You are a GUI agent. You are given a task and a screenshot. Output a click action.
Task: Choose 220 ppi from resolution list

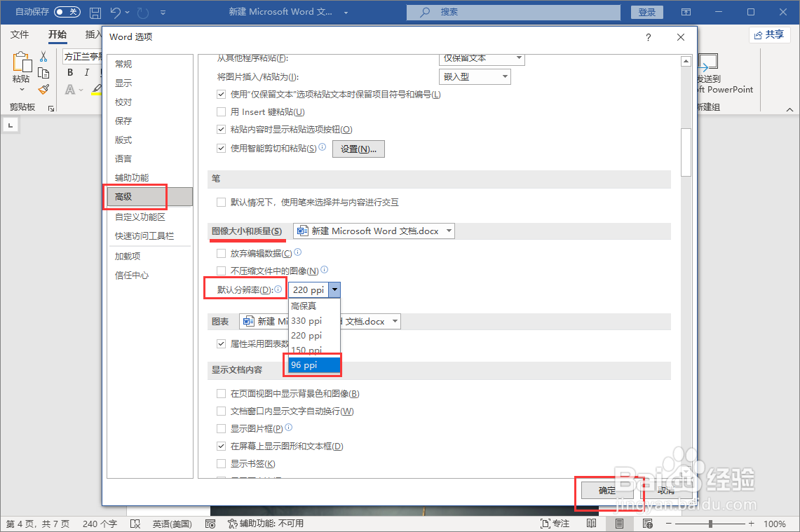point(314,336)
